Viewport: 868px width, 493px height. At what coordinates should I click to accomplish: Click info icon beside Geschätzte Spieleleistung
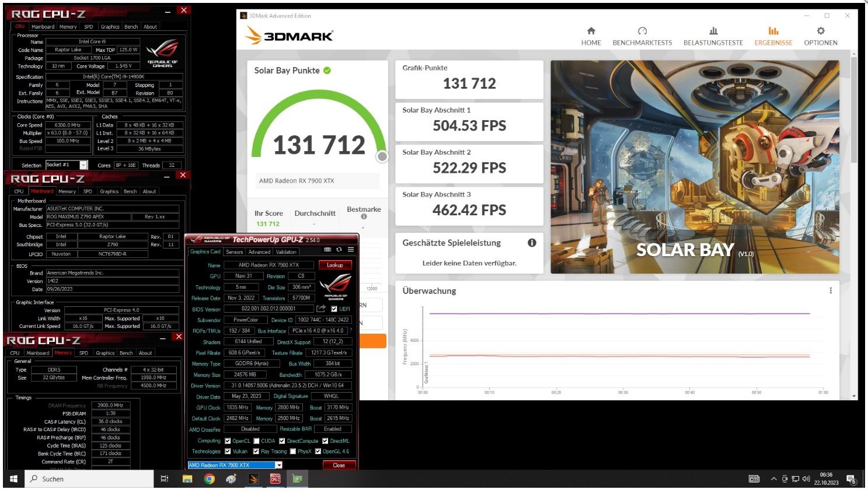532,243
